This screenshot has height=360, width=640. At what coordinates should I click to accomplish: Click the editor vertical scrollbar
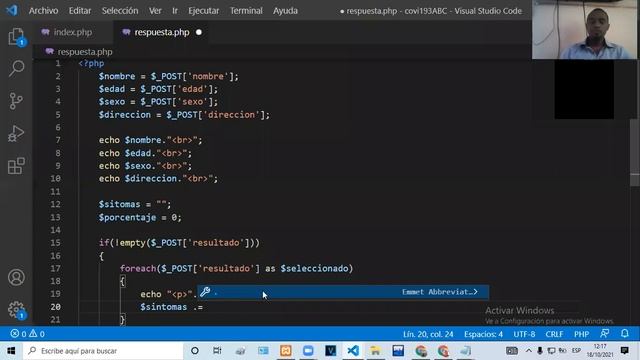click(635, 152)
